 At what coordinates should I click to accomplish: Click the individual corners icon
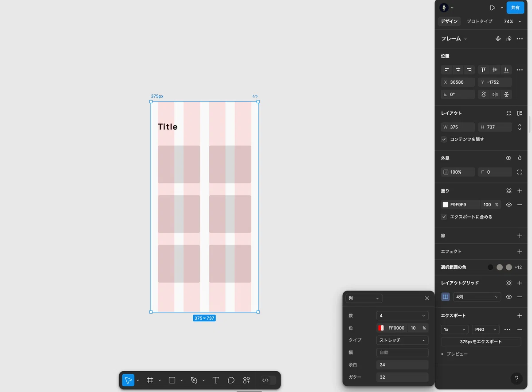[x=520, y=172]
